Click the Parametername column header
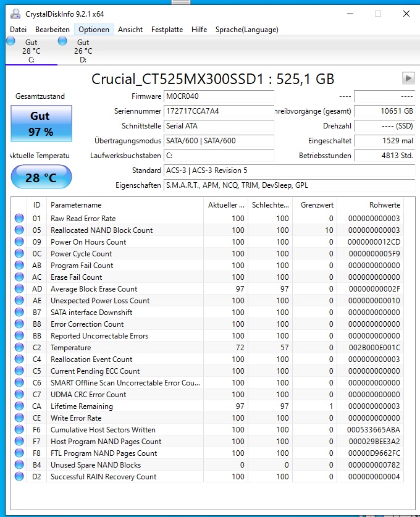420x517 pixels. click(x=125, y=204)
